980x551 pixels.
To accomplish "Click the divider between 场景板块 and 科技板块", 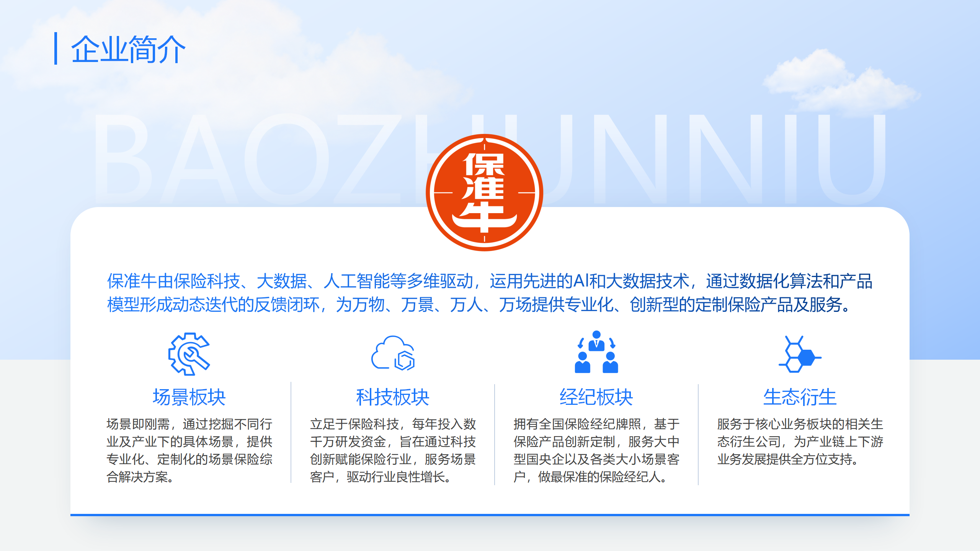I will point(291,432).
